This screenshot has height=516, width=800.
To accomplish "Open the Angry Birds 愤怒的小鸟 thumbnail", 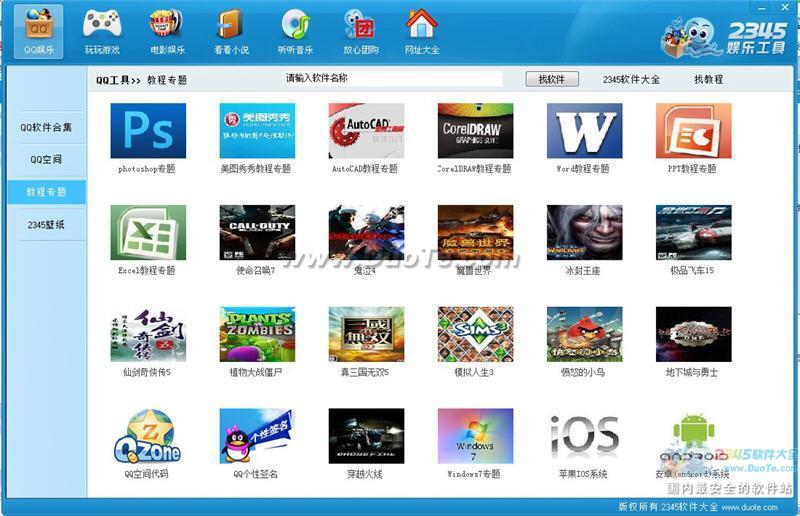I will 585,334.
